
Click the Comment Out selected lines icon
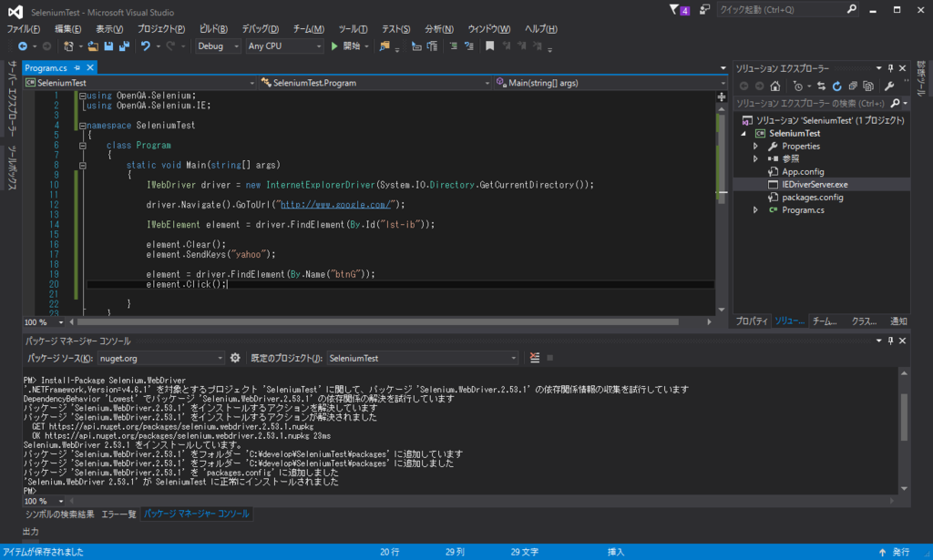[x=454, y=46]
